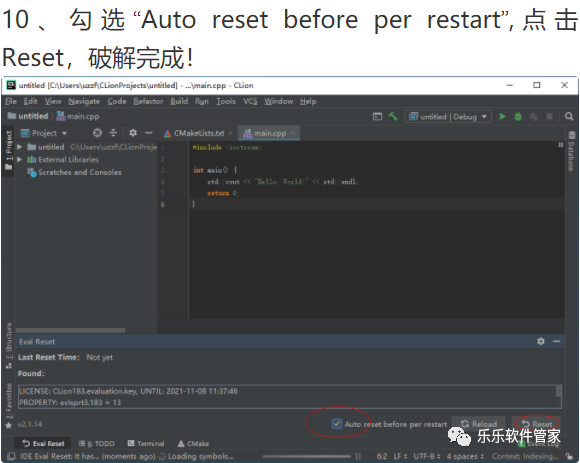Toggle the Structure side tool window
This screenshot has width=580, height=463.
coord(8,346)
